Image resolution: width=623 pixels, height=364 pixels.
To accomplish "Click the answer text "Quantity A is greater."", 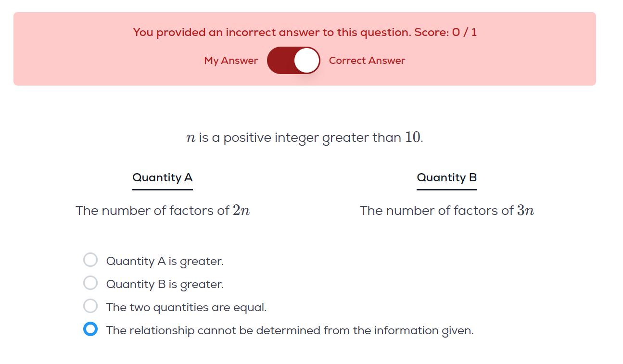I will pyautogui.click(x=165, y=261).
